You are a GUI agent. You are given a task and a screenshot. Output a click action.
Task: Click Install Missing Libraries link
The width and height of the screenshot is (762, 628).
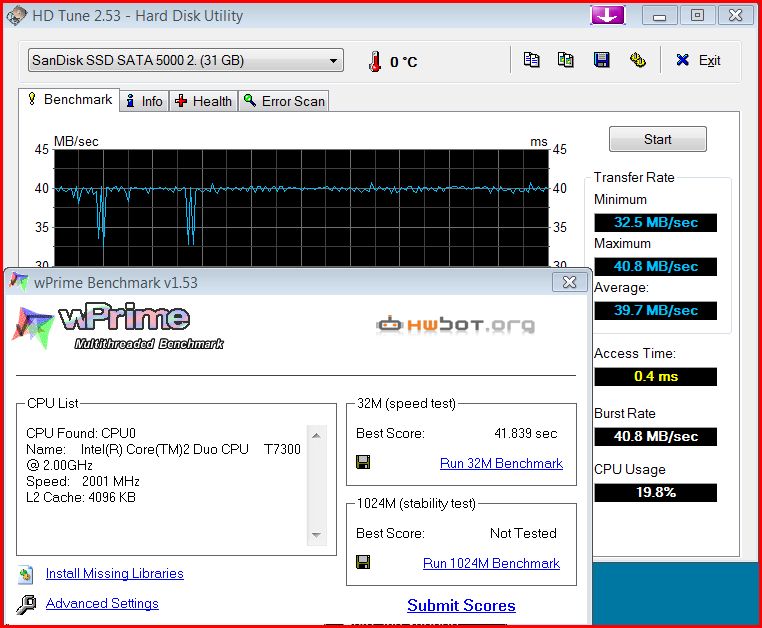pyautogui.click(x=115, y=574)
